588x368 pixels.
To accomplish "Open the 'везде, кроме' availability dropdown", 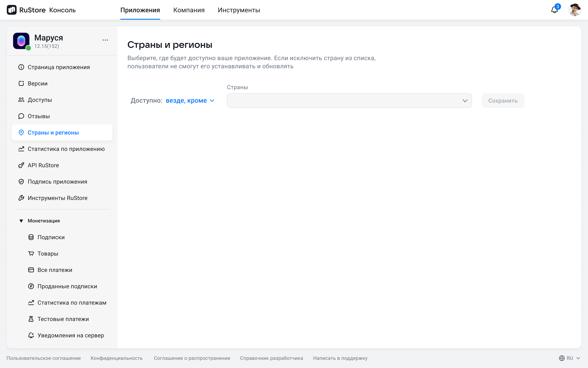I will click(190, 101).
